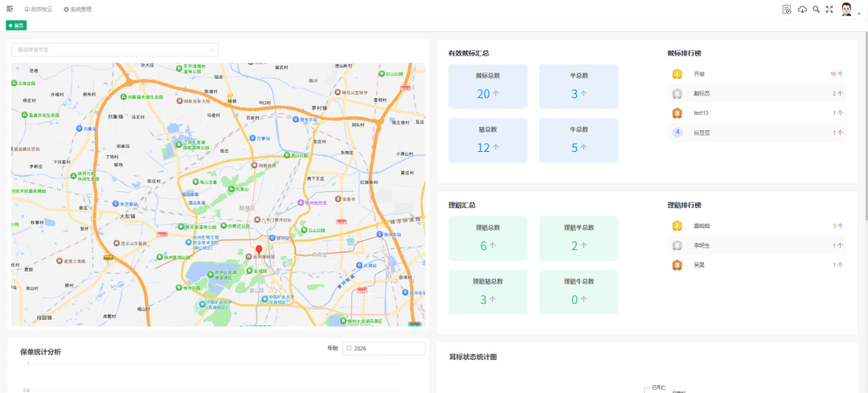The image size is (868, 393).
Task: Open the year picker showing 2026
Action: point(384,349)
